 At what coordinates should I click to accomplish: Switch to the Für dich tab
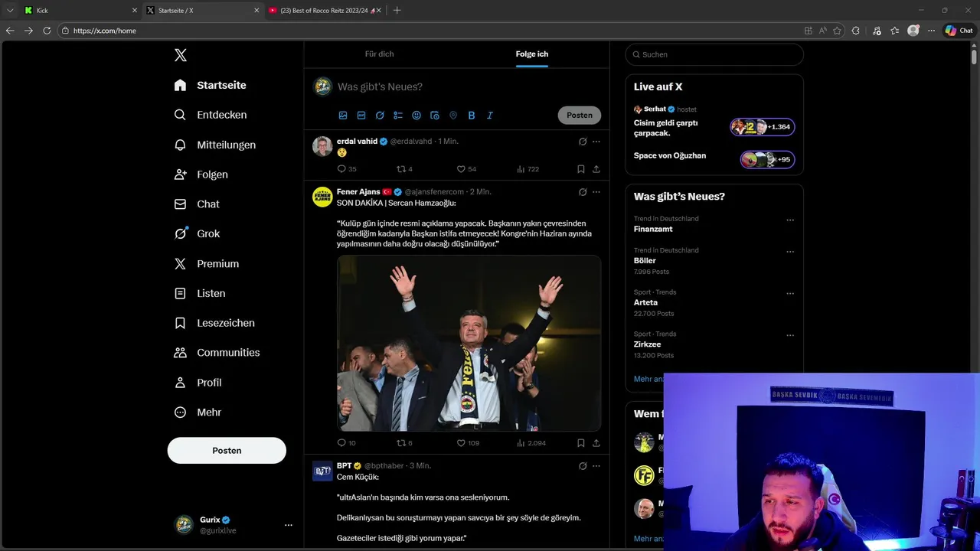click(x=379, y=54)
